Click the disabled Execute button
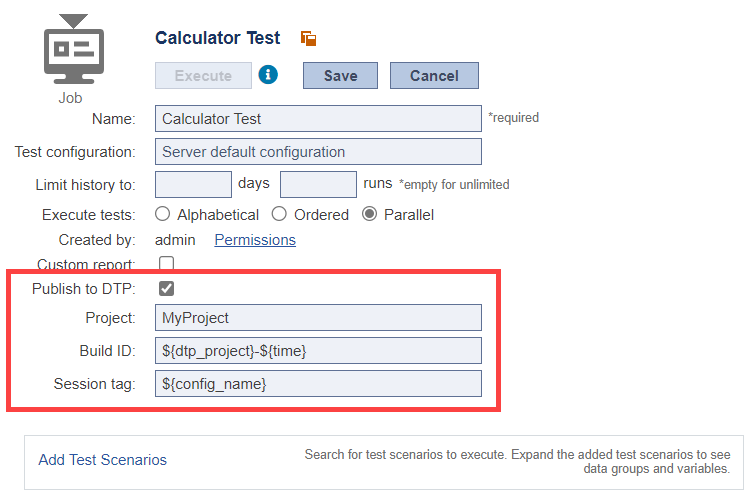Image resolution: width=751 pixels, height=501 pixels. coord(203,76)
